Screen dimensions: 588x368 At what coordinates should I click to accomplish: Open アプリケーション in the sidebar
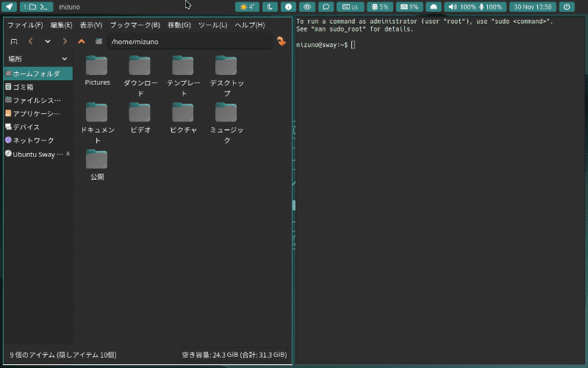coord(38,113)
